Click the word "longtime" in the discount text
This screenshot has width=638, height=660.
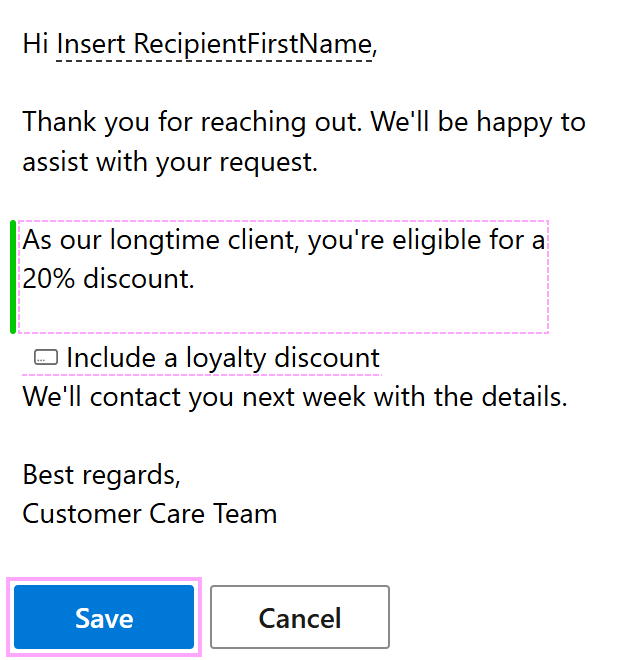tap(187, 241)
